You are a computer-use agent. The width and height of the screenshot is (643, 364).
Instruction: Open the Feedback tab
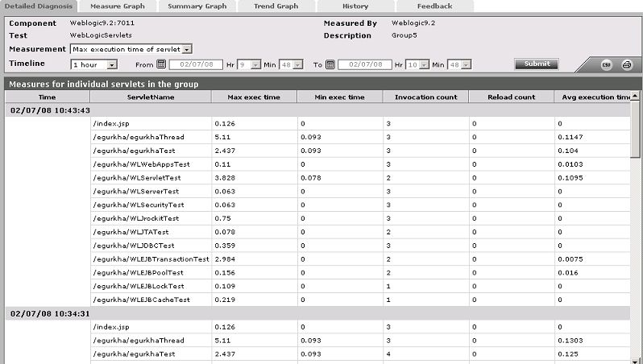pyautogui.click(x=434, y=6)
